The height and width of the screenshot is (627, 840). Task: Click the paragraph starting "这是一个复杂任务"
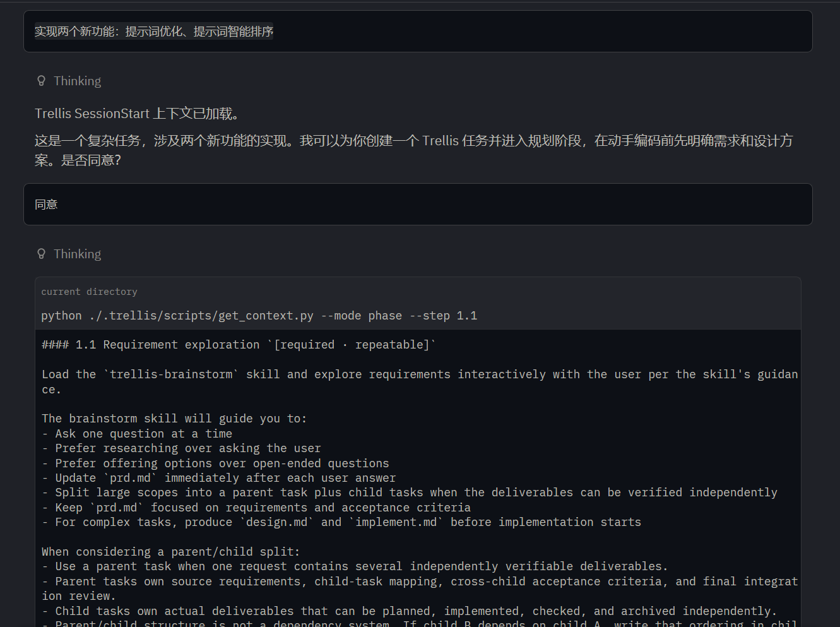pos(414,150)
